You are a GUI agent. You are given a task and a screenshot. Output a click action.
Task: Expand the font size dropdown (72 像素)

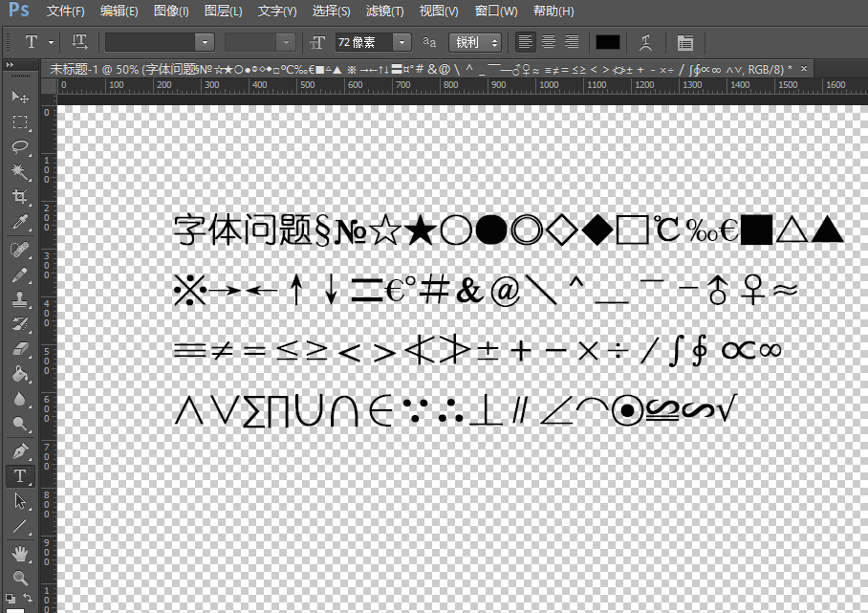(401, 42)
